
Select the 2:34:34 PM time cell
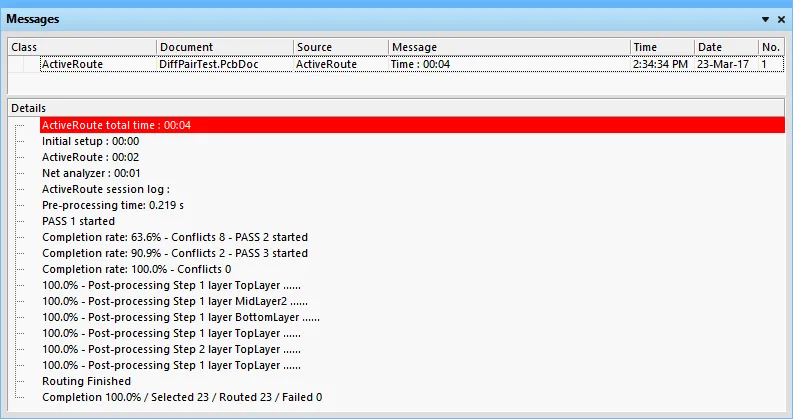point(662,64)
